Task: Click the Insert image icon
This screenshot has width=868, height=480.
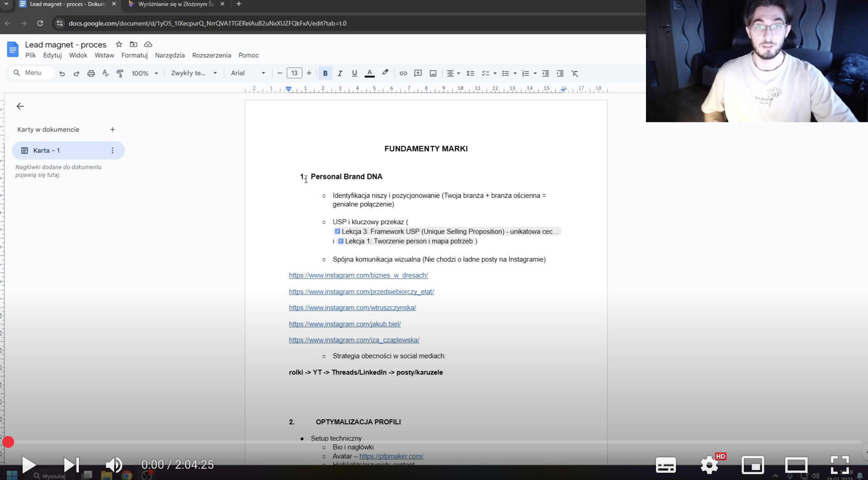Action: tap(433, 73)
